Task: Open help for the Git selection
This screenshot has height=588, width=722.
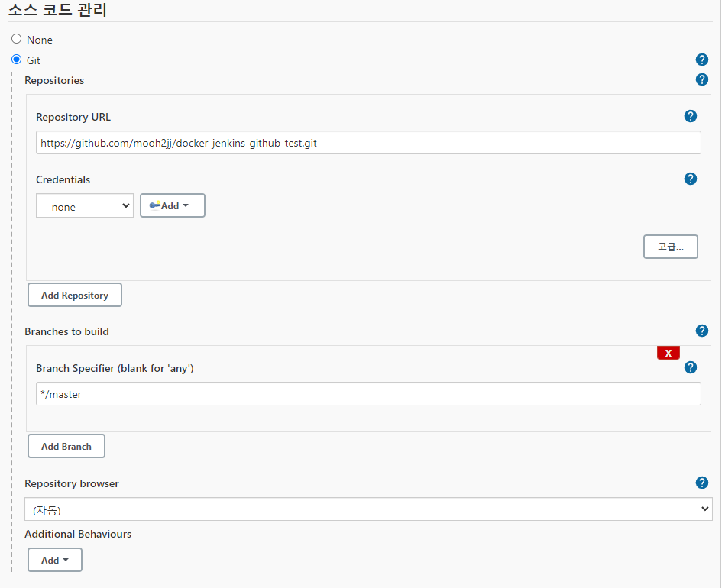Action: (x=701, y=60)
